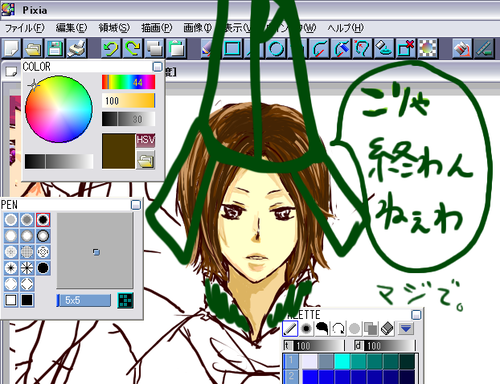Select palette row number 1
500x384 pixels.
[291, 361]
